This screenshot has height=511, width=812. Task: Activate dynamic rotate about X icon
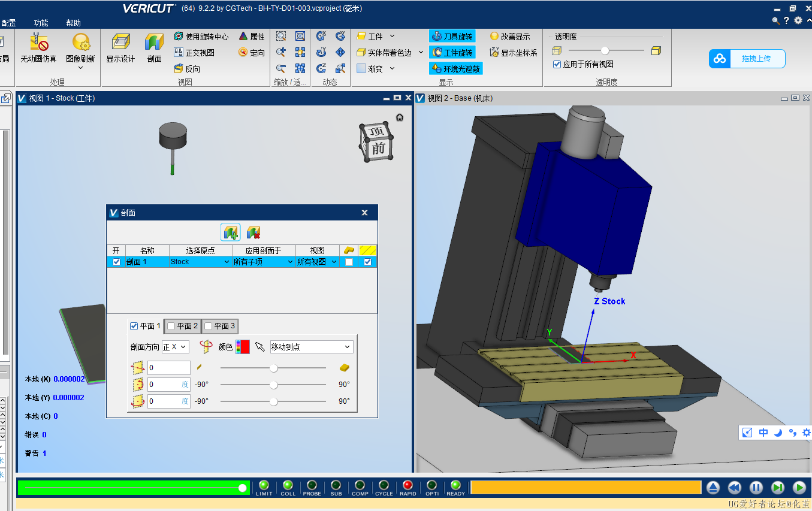321,37
